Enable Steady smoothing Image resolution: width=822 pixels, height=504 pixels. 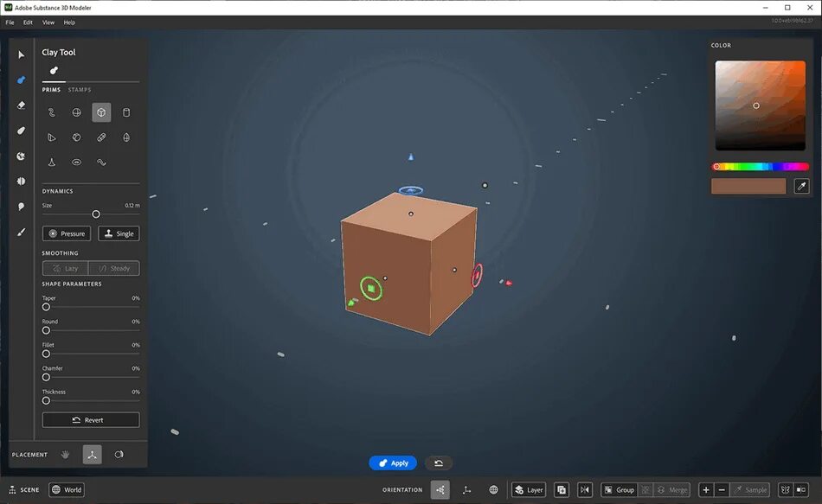coord(114,268)
